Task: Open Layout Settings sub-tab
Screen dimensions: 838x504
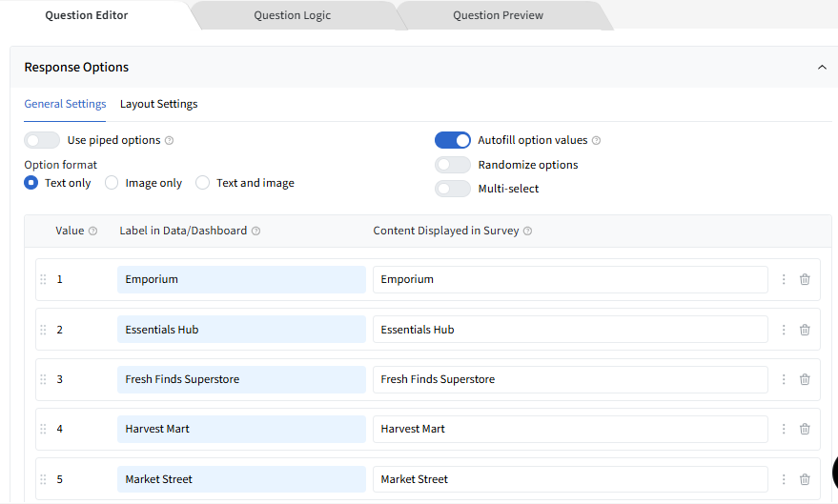Action: pyautogui.click(x=158, y=104)
